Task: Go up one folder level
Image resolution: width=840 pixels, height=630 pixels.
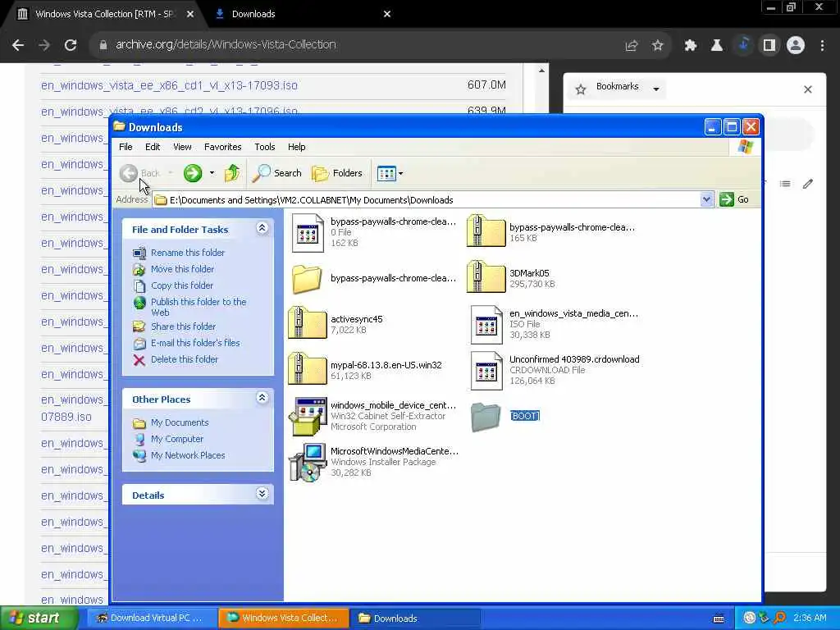Action: point(232,173)
